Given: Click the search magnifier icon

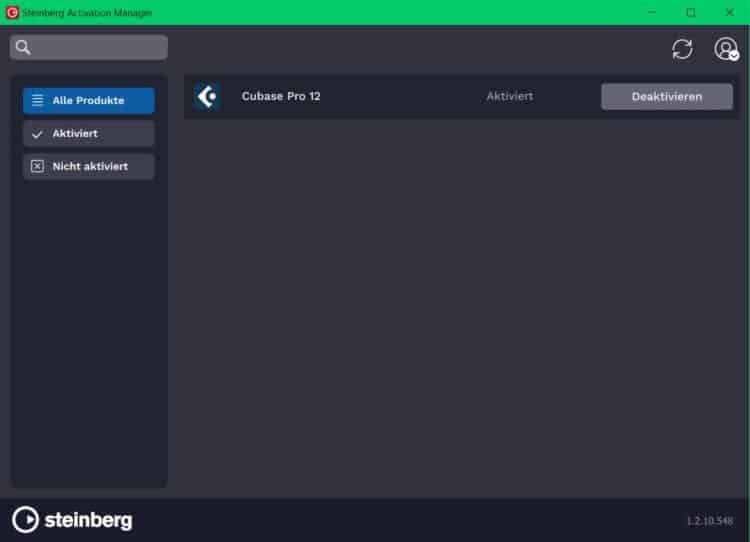Looking at the screenshot, I should coord(23,47).
